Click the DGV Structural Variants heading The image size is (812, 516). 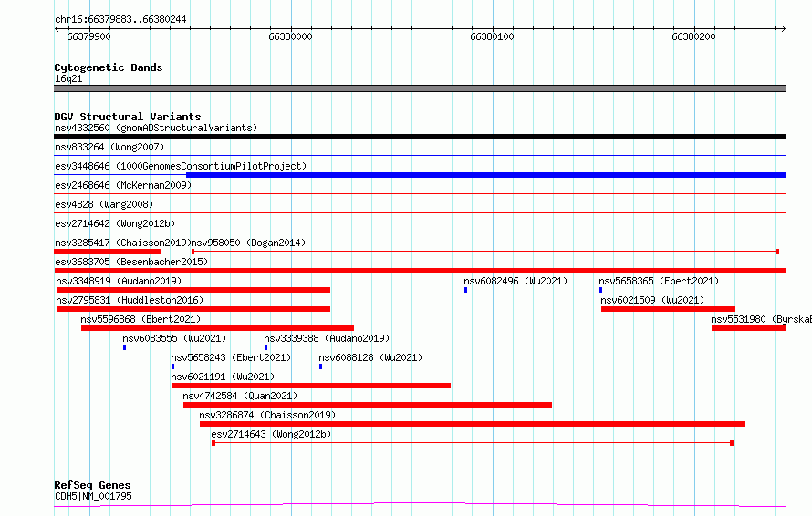(x=128, y=117)
